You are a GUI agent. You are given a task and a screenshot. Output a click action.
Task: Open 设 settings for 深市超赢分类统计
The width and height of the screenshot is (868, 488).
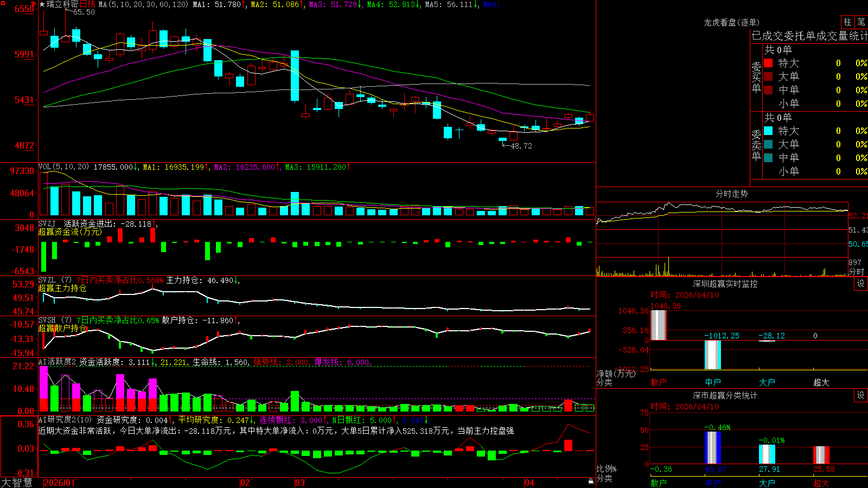[x=861, y=395]
